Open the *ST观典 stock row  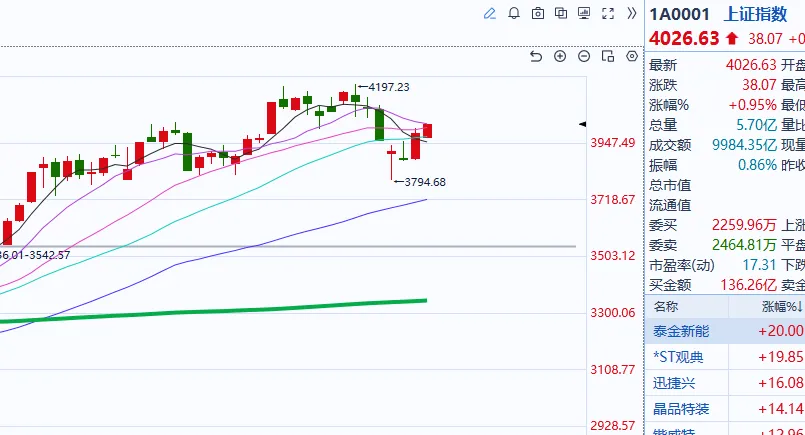[x=725, y=357]
